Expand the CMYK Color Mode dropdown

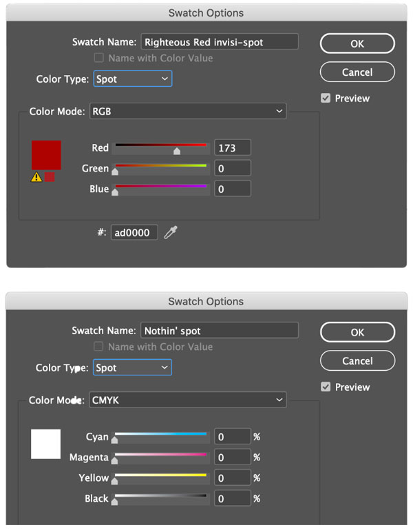point(187,400)
